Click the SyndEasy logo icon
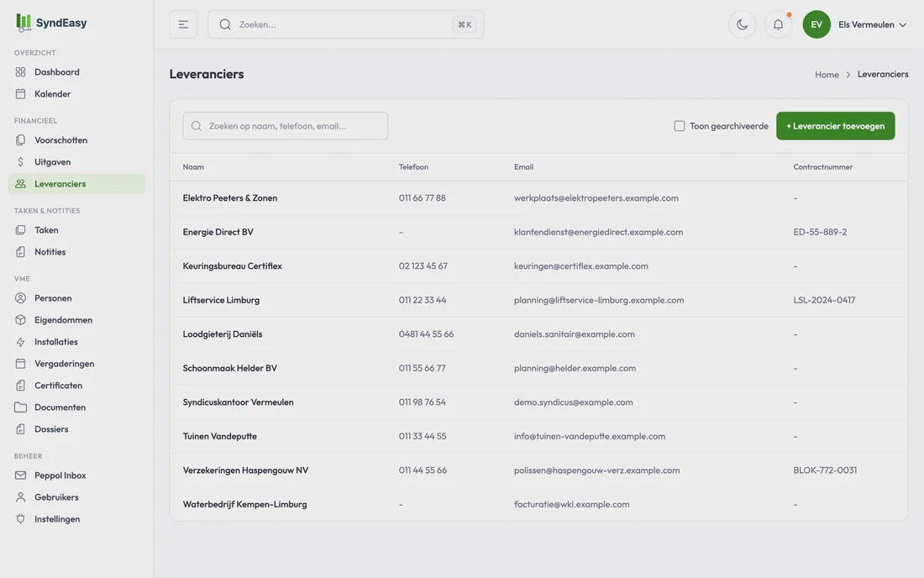The height and width of the screenshot is (578, 924). click(24, 23)
